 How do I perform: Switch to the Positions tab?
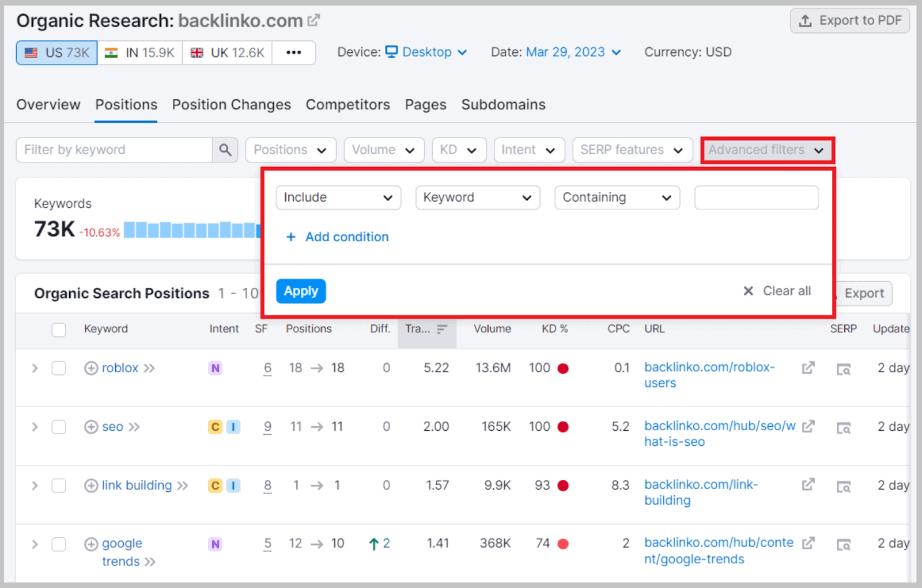pos(126,105)
